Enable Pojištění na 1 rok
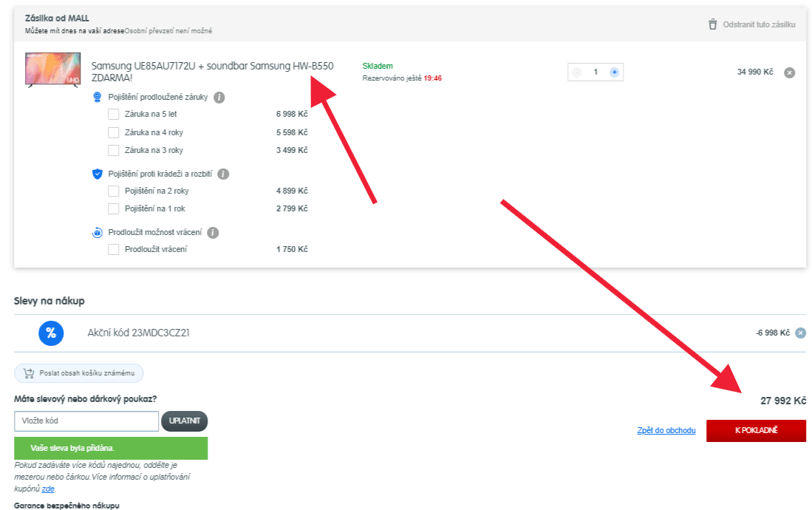 pyautogui.click(x=113, y=209)
